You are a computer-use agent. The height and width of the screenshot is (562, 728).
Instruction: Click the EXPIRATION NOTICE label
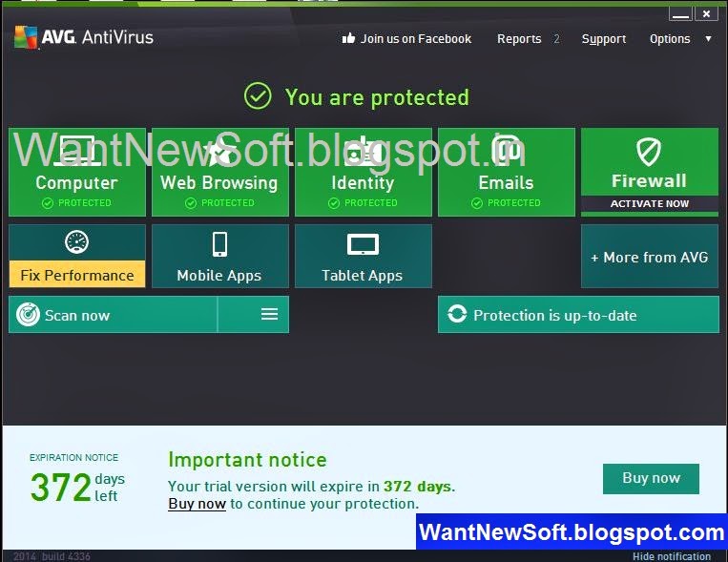click(x=73, y=457)
